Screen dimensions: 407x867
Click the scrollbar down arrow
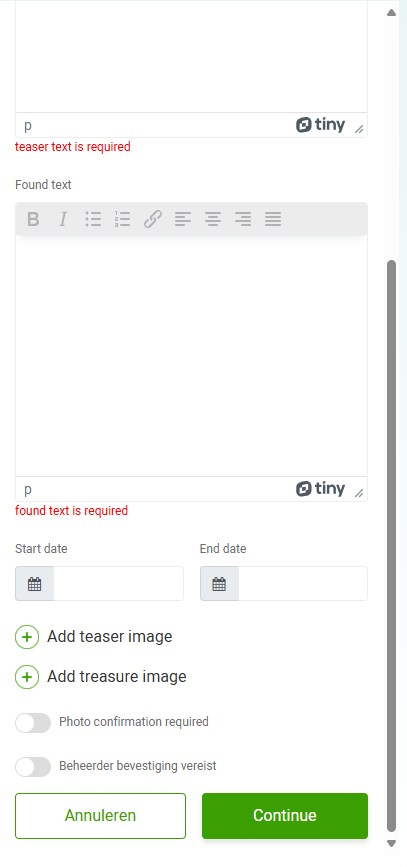392,844
